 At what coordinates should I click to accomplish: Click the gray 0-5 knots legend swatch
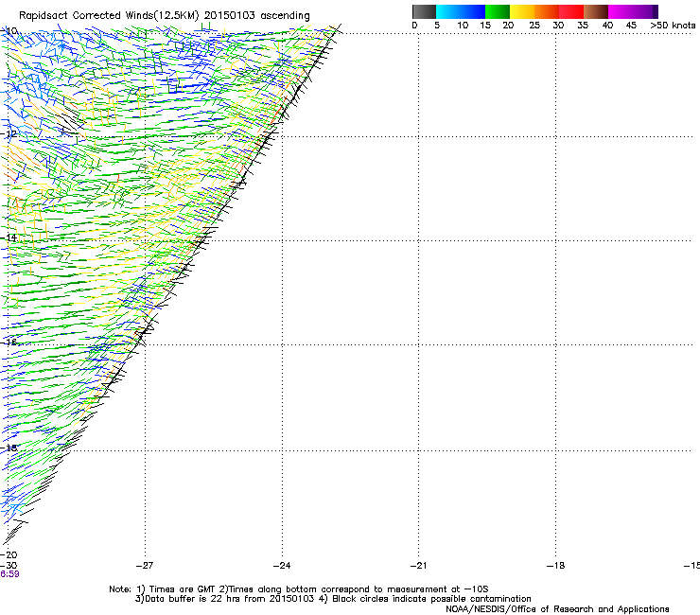[424, 11]
